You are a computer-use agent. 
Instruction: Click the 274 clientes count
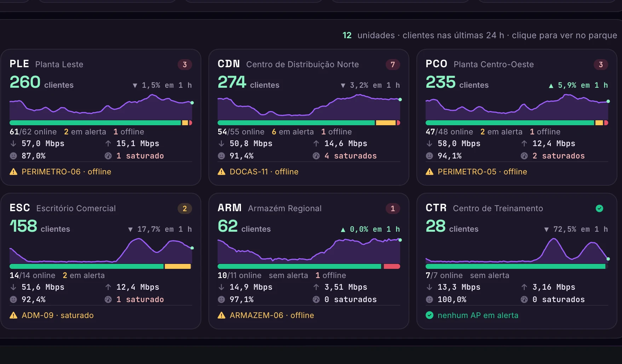click(248, 82)
